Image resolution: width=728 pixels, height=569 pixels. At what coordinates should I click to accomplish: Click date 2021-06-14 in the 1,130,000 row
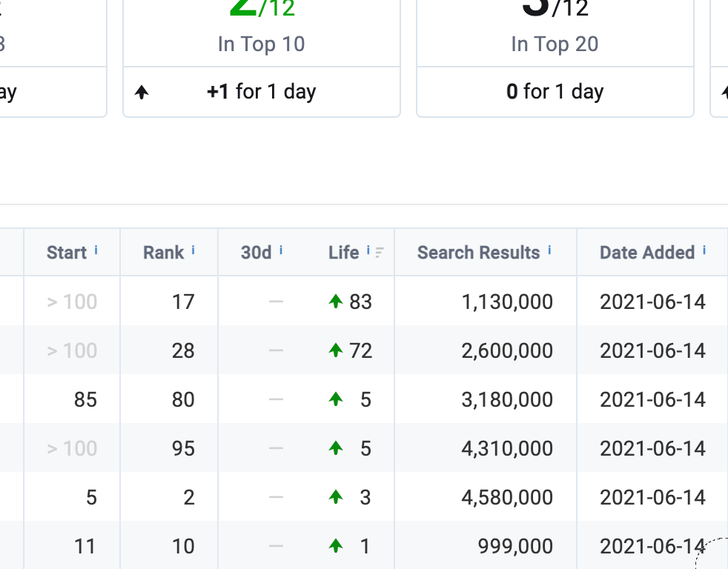pyautogui.click(x=653, y=302)
